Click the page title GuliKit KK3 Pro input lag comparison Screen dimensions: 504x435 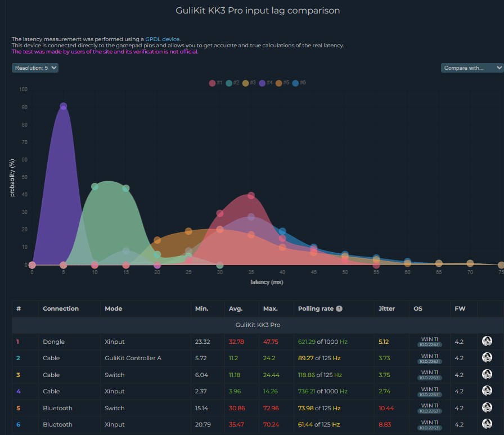point(258,11)
